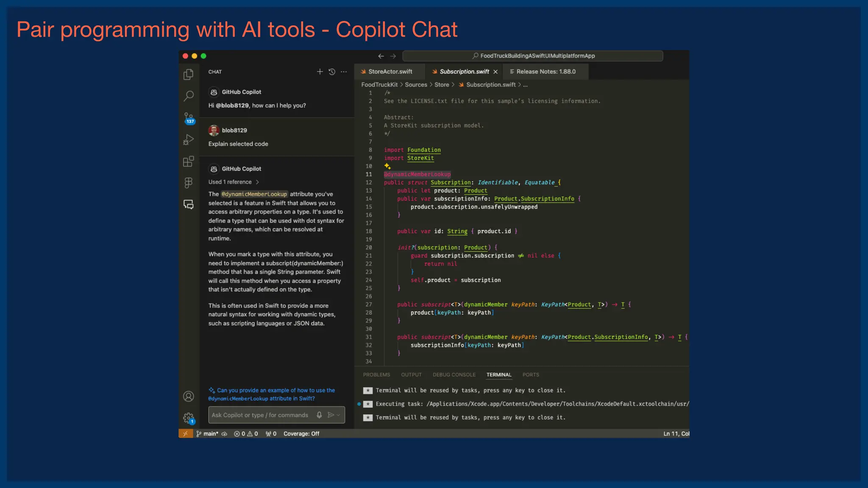
Task: Open the Accounts icon in activity bar
Action: pyautogui.click(x=189, y=396)
